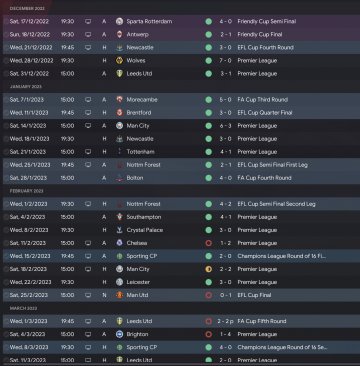Click the TV broadcast icon for Morecambe match
This screenshot has width=360, height=366.
88,100
